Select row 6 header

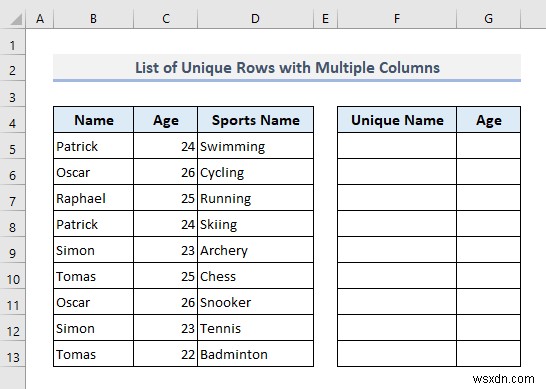pyautogui.click(x=13, y=172)
